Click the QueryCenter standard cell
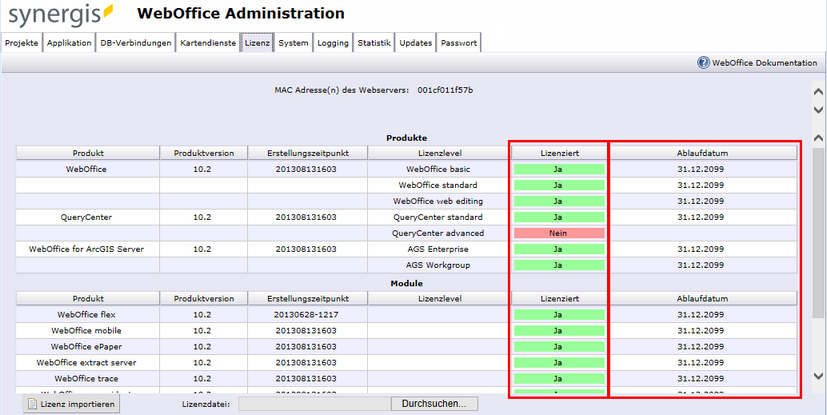This screenshot has height=415, width=827. pos(438,217)
